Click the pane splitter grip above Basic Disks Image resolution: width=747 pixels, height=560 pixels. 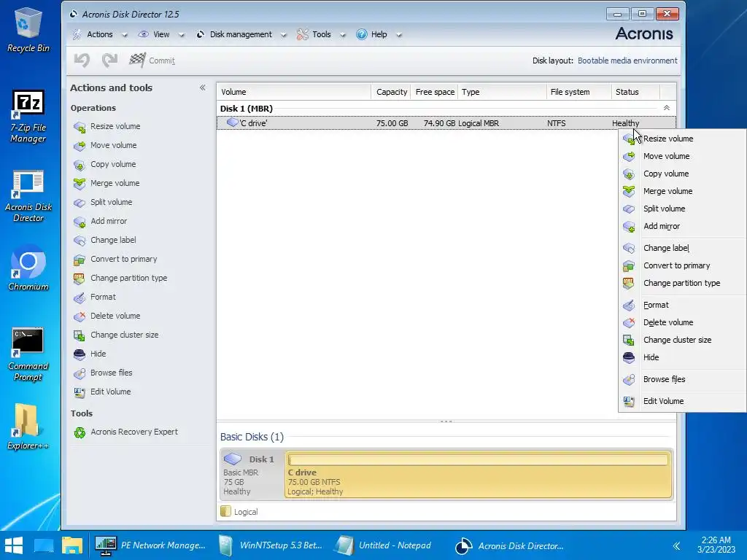pos(446,421)
